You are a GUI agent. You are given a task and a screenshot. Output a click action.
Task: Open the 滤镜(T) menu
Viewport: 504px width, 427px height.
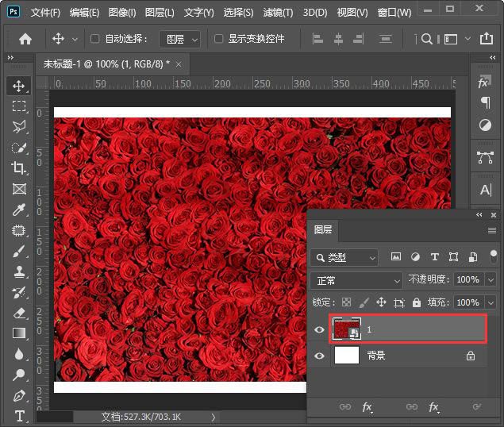click(277, 13)
